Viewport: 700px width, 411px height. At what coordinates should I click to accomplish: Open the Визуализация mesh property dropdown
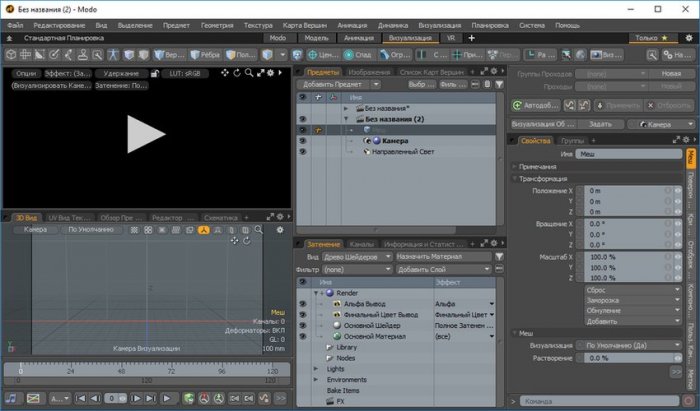tap(627, 344)
